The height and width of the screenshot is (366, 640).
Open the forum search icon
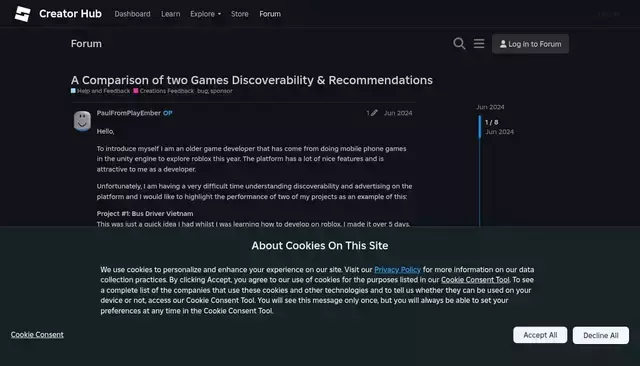coord(459,44)
